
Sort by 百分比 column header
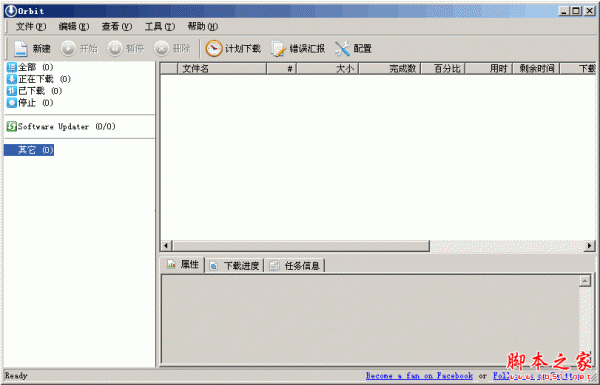click(443, 69)
